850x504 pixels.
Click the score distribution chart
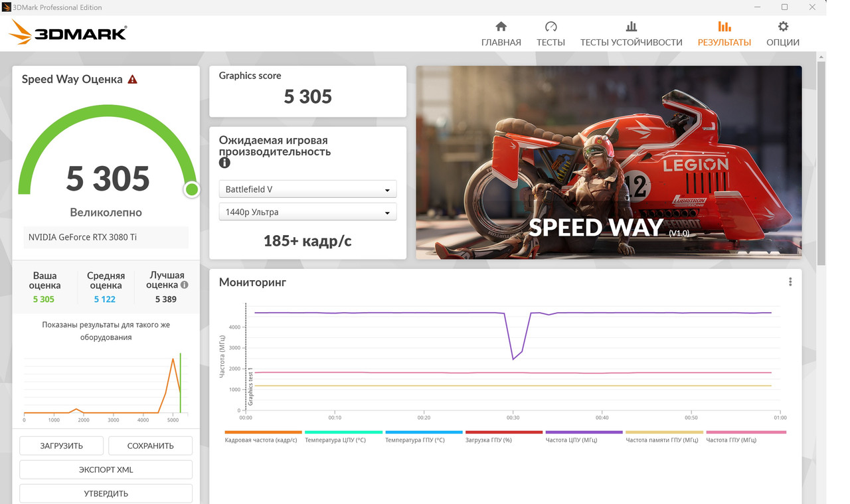coord(106,387)
